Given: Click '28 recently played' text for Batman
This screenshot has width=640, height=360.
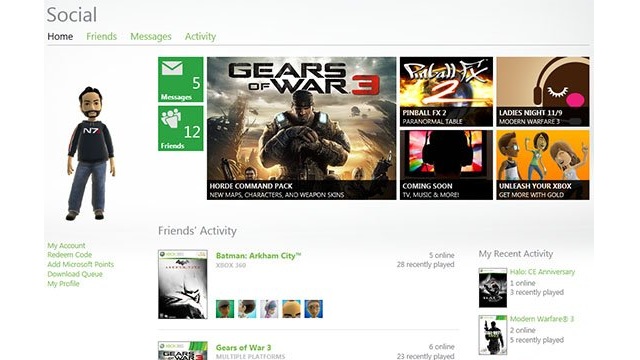Looking at the screenshot, I should tap(425, 264).
